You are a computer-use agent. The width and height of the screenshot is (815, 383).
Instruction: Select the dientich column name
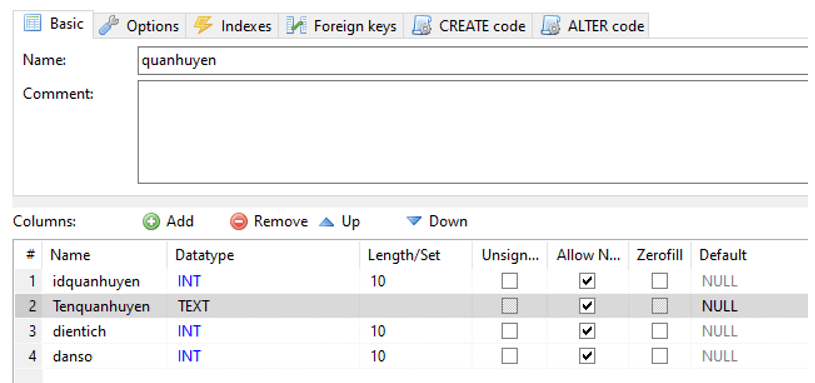79,331
